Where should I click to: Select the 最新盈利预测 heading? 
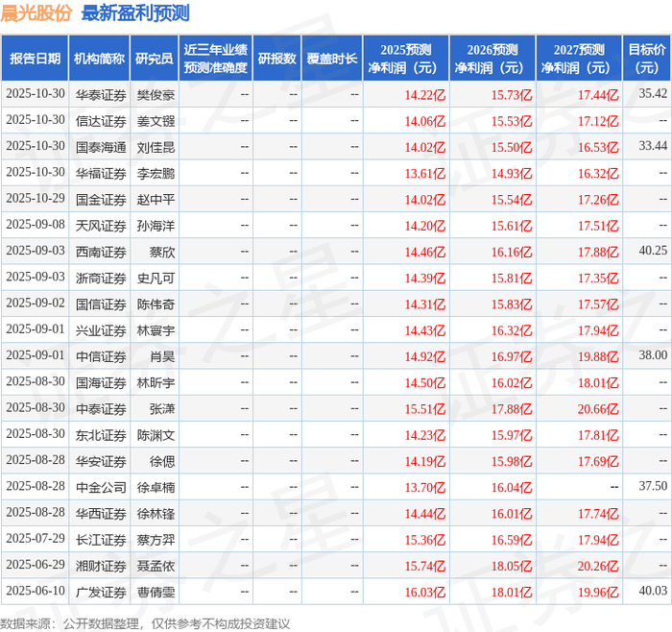click(135, 13)
